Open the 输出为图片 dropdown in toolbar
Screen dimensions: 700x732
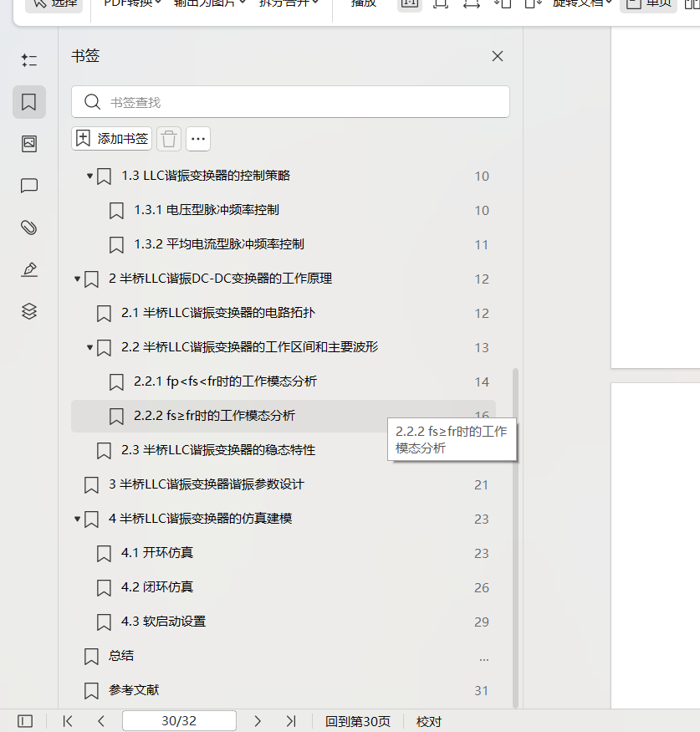209,3
